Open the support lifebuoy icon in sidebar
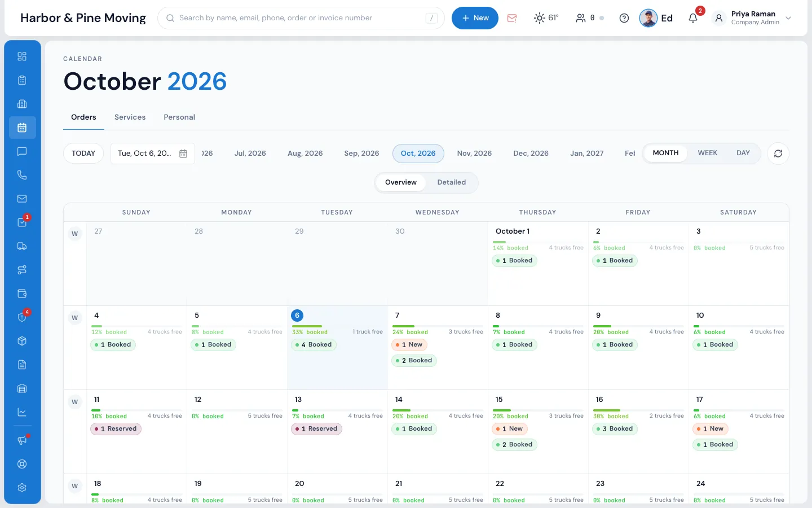This screenshot has height=508, width=812. point(22,464)
